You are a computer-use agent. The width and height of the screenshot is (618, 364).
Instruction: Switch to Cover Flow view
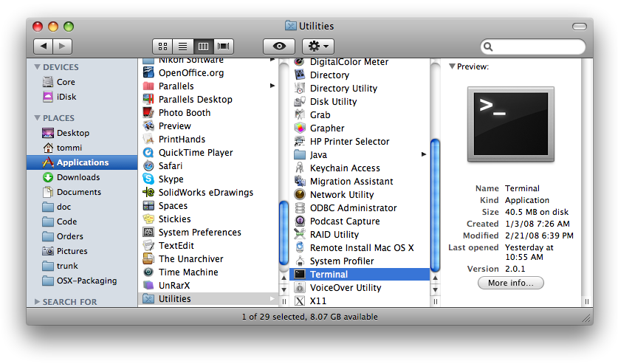224,47
